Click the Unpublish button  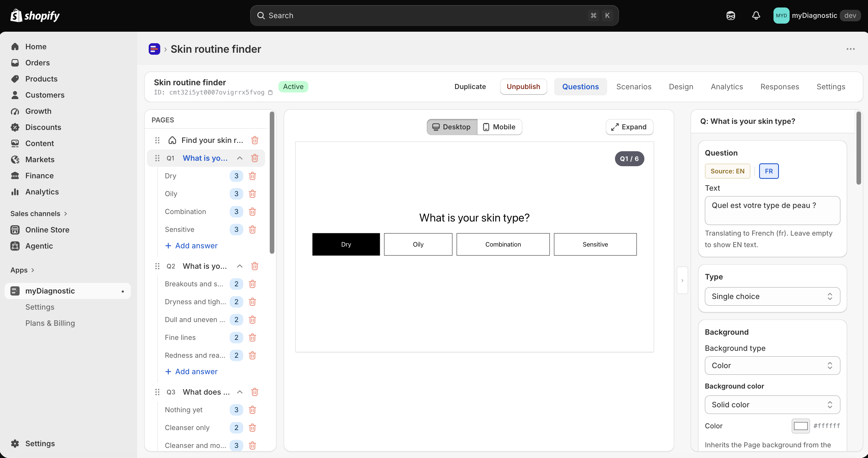click(523, 86)
